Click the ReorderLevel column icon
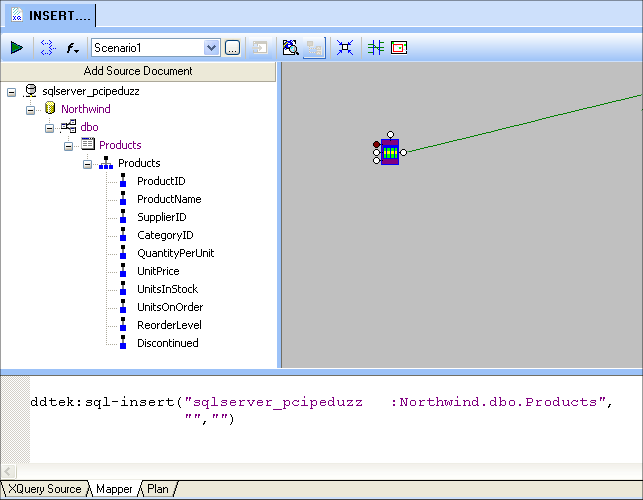 point(123,324)
